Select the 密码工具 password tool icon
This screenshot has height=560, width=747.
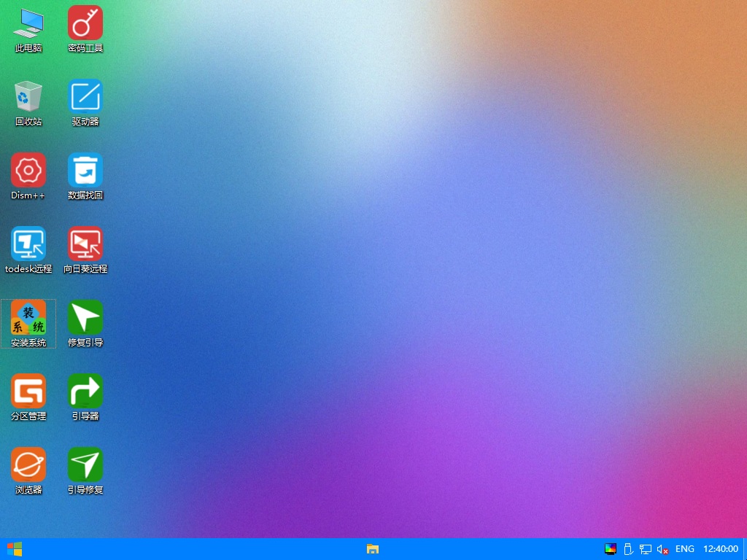pos(85,24)
